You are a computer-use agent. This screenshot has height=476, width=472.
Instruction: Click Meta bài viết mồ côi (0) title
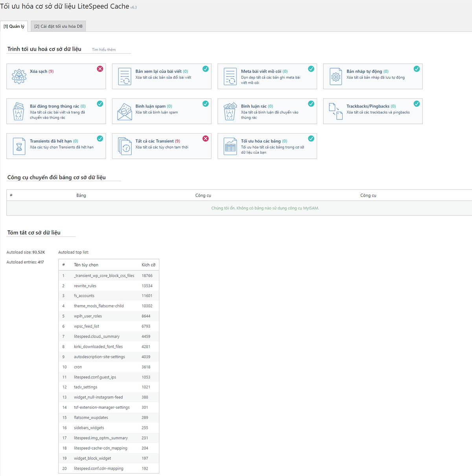264,72
